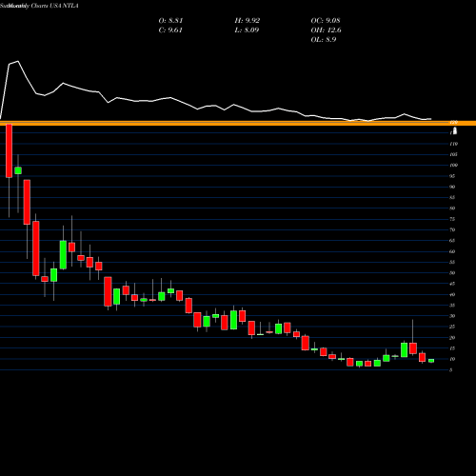The height and width of the screenshot is (476, 476).
Task: Click the 35 price axis label
Action: (x=452, y=306)
